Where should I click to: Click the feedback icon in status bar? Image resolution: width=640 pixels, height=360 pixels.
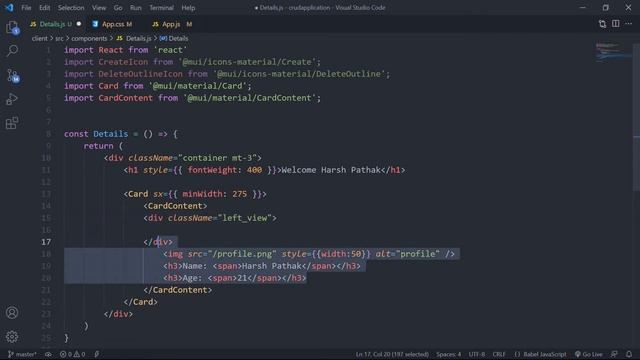pyautogui.click(x=614, y=354)
